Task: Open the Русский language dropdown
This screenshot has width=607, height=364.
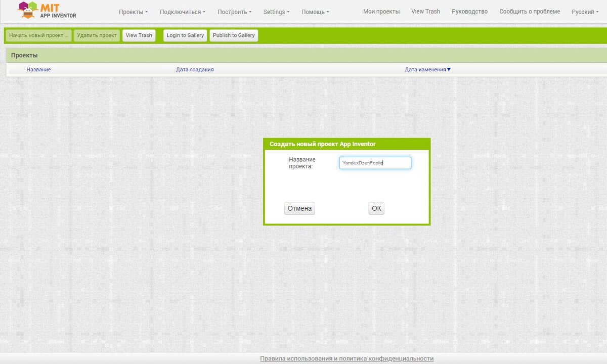Action: (585, 12)
